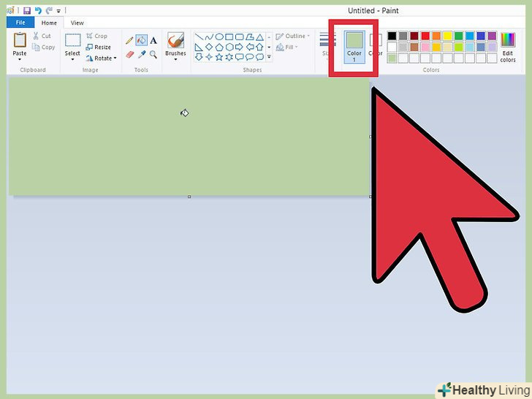Click the Resize button
This screenshot has width=532, height=399.
pos(99,47)
